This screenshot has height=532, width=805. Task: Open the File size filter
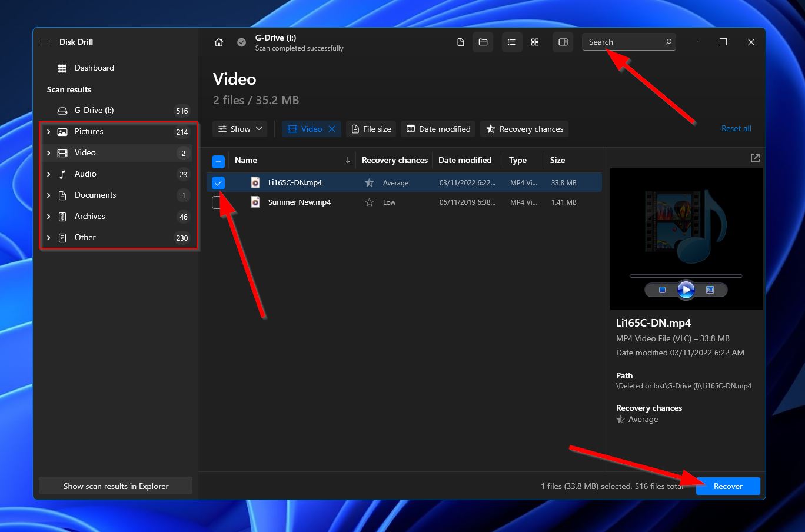point(371,129)
